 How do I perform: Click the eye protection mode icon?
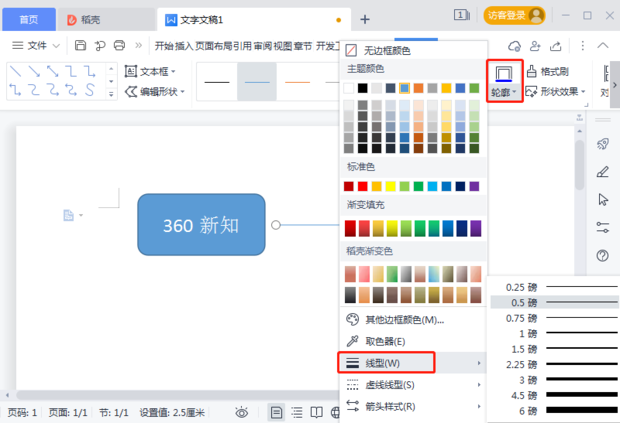(x=242, y=413)
